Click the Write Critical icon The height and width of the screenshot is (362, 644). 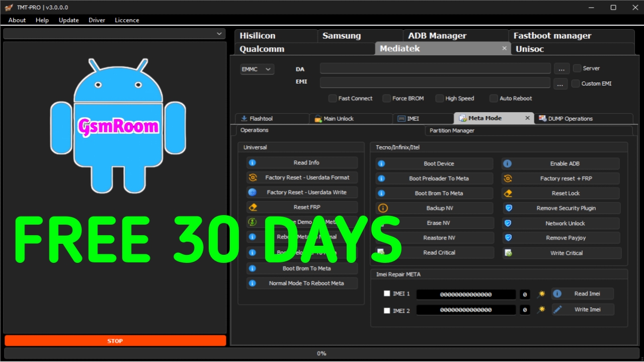pyautogui.click(x=508, y=253)
